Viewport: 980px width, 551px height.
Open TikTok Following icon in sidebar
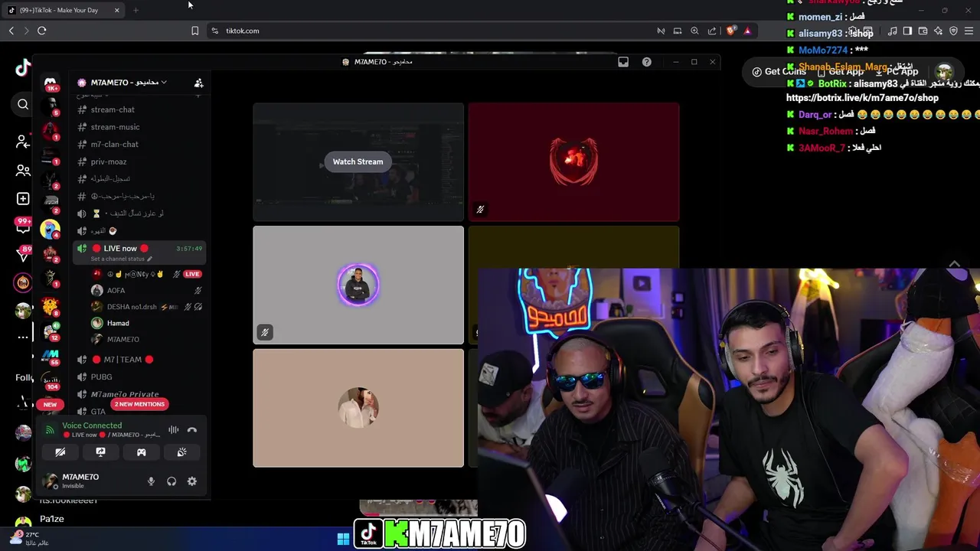point(23,142)
